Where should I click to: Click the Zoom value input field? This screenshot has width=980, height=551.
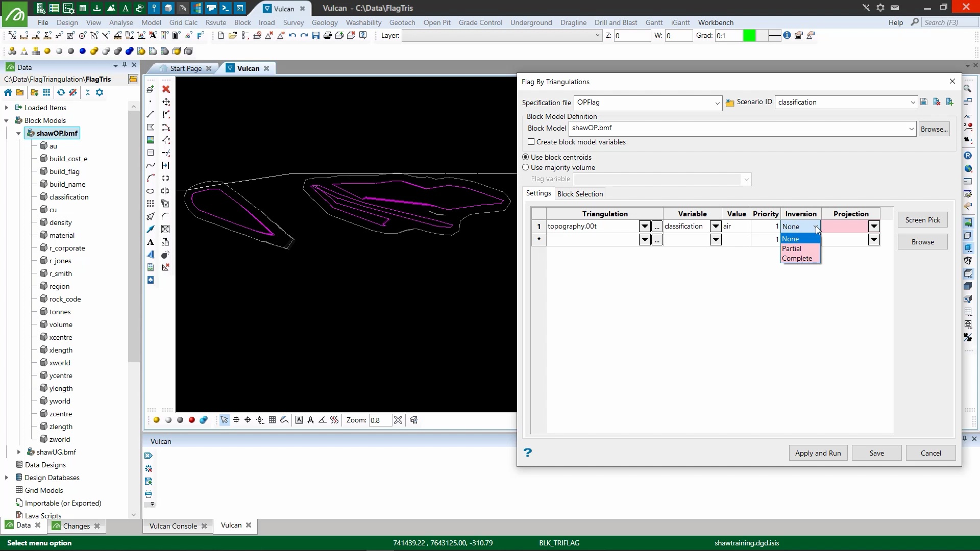click(x=380, y=420)
